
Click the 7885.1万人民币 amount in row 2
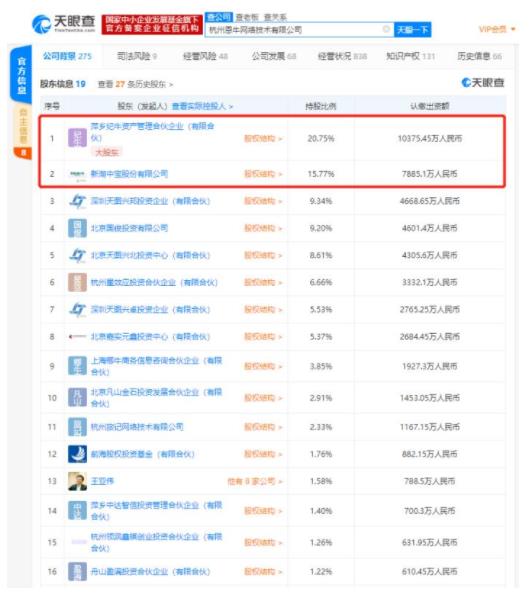[x=429, y=174]
